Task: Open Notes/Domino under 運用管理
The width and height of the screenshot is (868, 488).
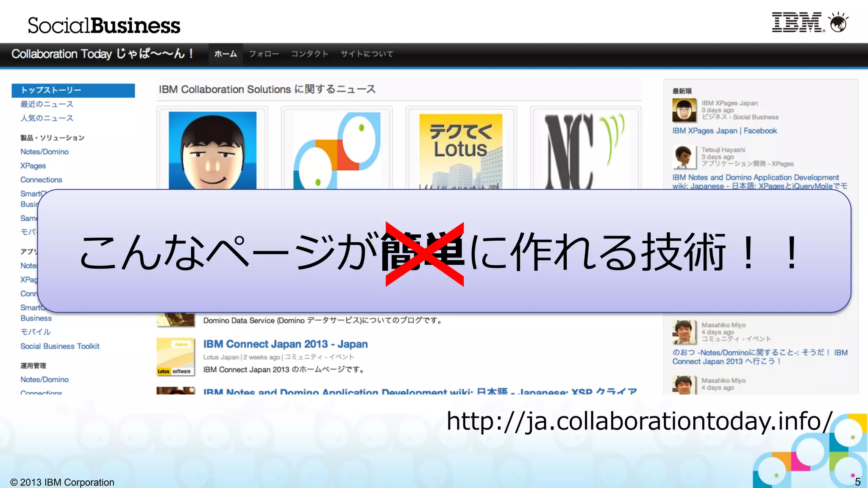Action: (45, 380)
